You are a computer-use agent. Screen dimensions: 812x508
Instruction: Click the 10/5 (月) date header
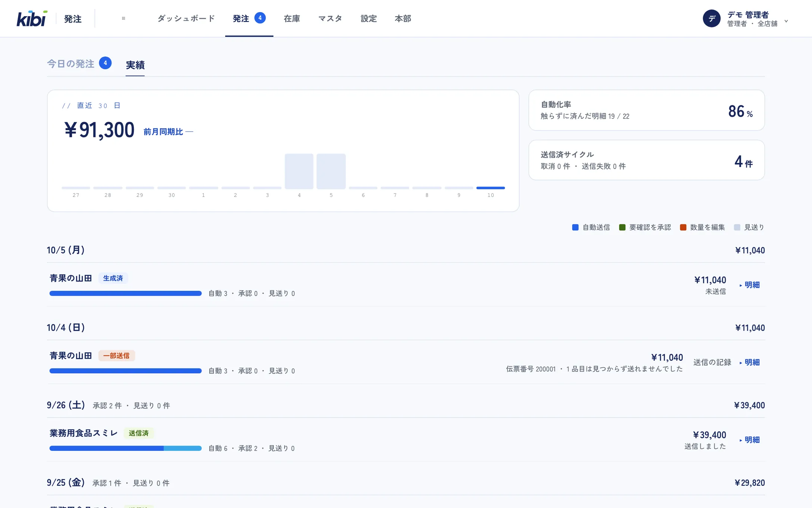66,250
